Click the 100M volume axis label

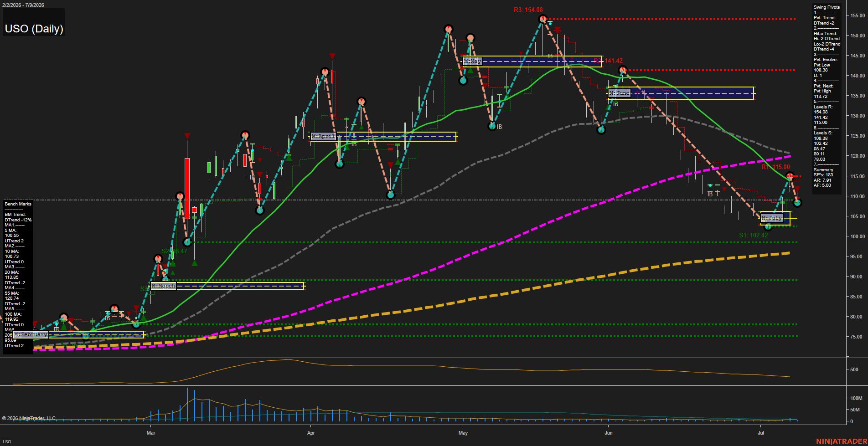coord(856,398)
